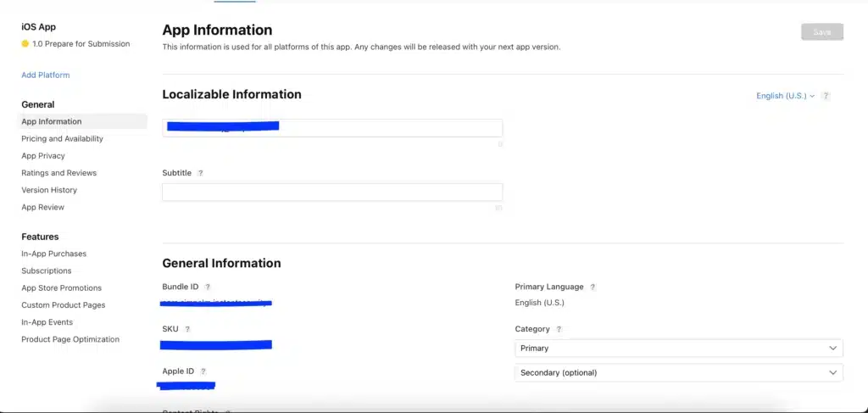This screenshot has width=868, height=413.
Task: Click help icon next to Subtitle label
Action: [201, 173]
